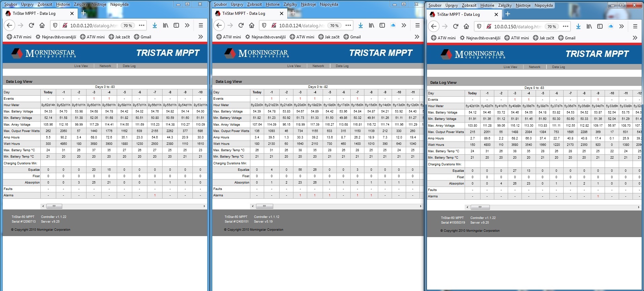
Task: Select the TriStar MPPT tab in the 10.0.0.150 window
Action: 464,14
